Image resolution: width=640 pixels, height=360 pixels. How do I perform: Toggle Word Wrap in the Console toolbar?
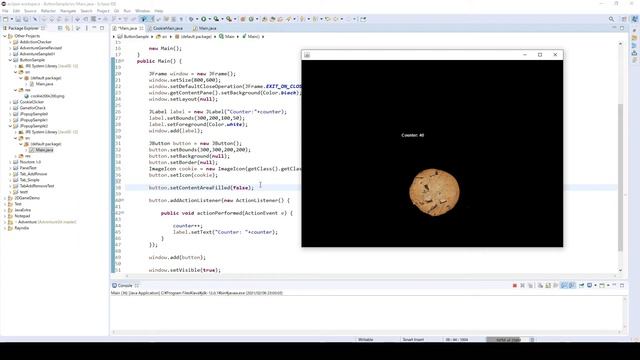coord(556,286)
